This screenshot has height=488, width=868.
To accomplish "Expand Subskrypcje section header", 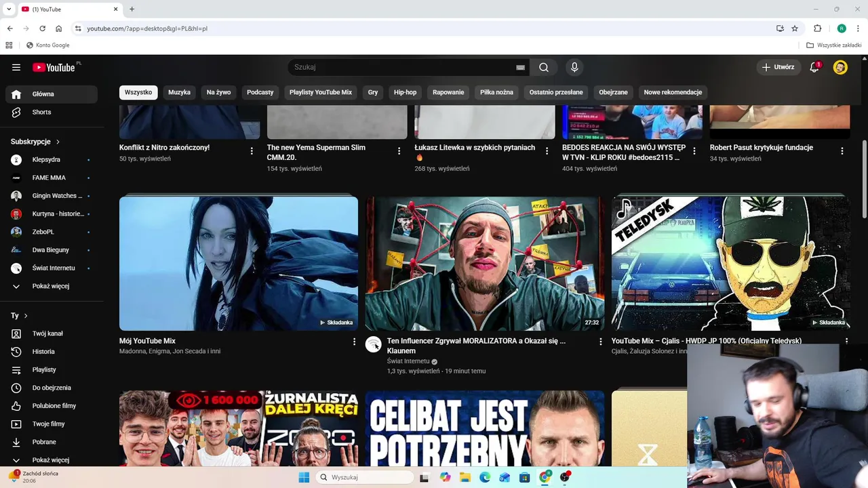I will click(35, 142).
